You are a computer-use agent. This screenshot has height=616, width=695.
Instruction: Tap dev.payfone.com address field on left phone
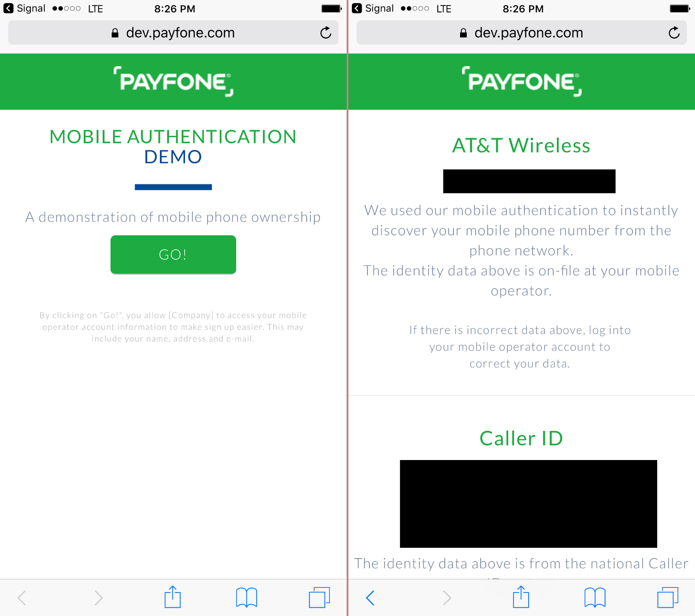(173, 33)
